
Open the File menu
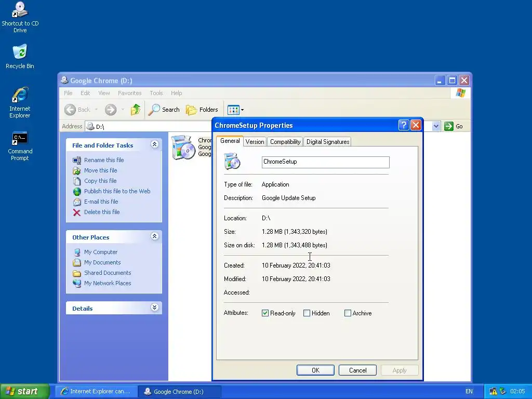[x=68, y=93]
